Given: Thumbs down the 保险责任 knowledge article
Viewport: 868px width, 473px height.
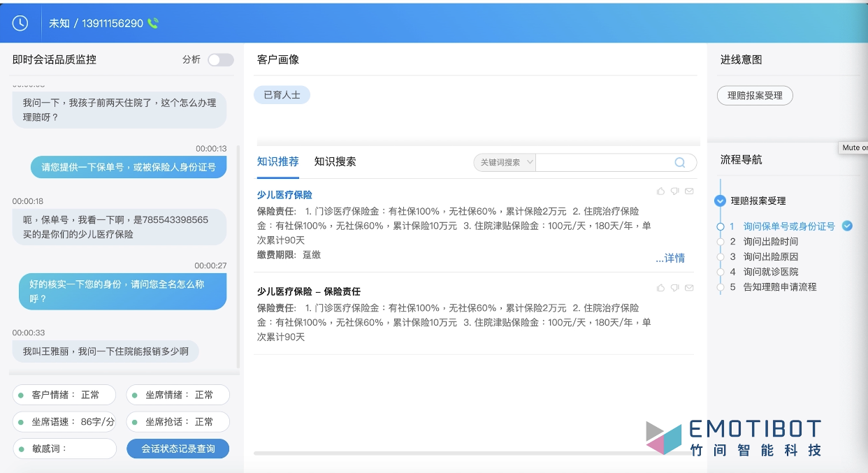Looking at the screenshot, I should point(674,288).
